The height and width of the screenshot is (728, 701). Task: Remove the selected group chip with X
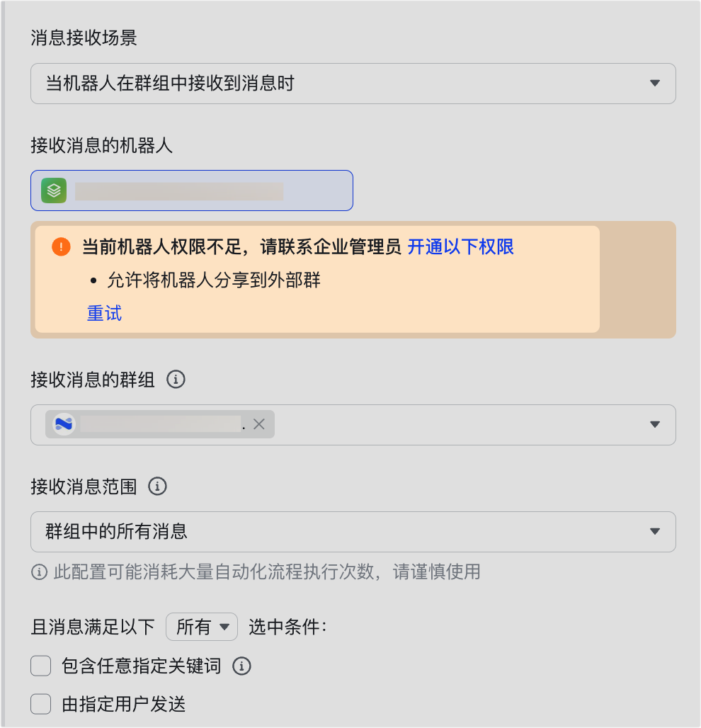pyautogui.click(x=258, y=424)
